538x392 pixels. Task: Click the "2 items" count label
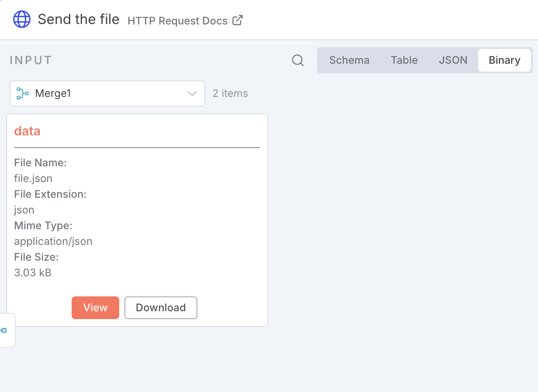click(x=230, y=93)
